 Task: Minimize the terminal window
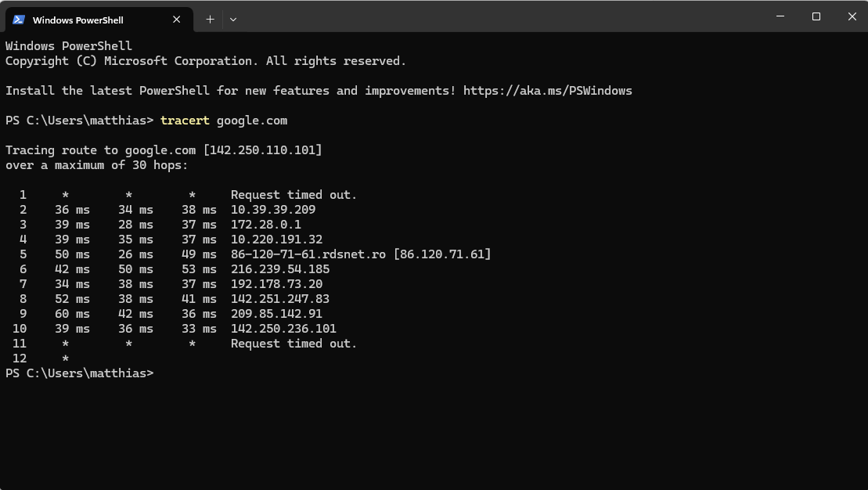[780, 16]
